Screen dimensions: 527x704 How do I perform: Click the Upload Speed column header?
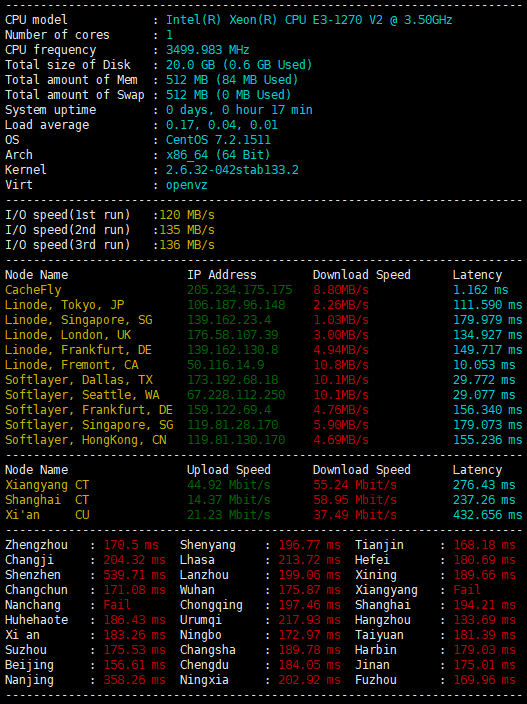pyautogui.click(x=228, y=470)
